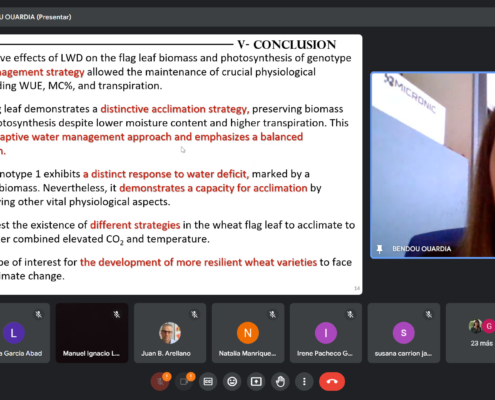Click Manuel Ignacio's dark video tile

[x=92, y=333]
